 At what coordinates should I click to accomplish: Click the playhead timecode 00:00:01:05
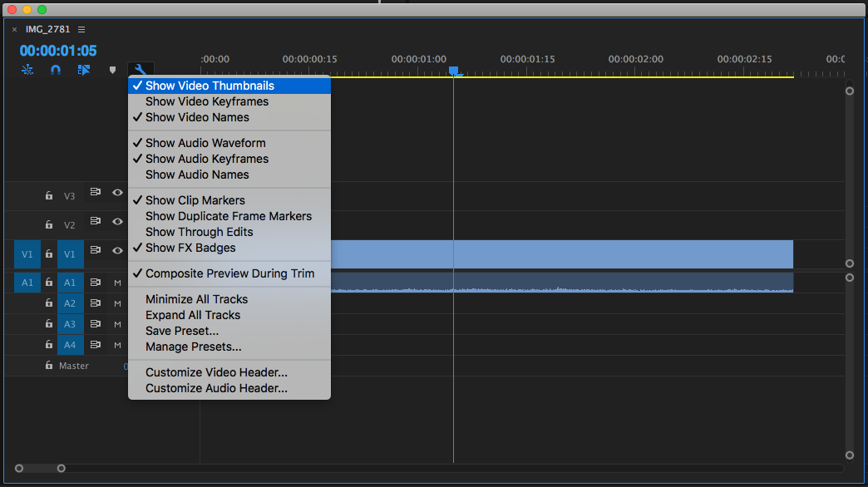58,51
